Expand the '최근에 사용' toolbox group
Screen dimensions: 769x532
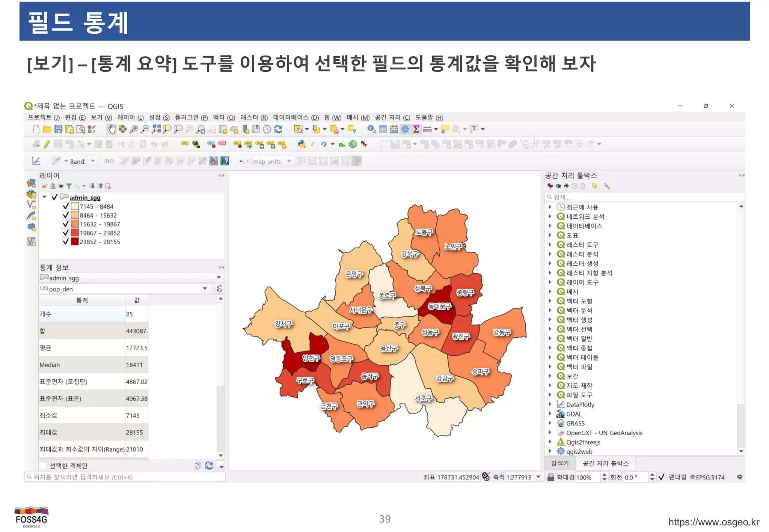pos(550,207)
